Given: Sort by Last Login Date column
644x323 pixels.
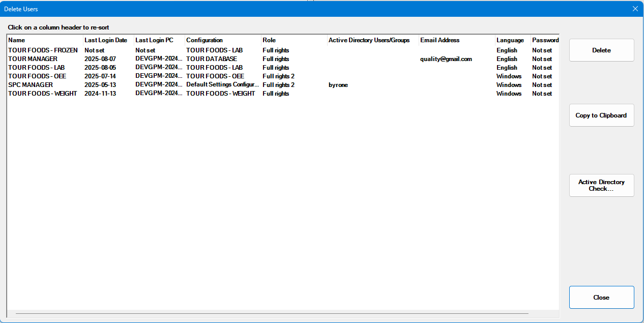Looking at the screenshot, I should coord(108,40).
